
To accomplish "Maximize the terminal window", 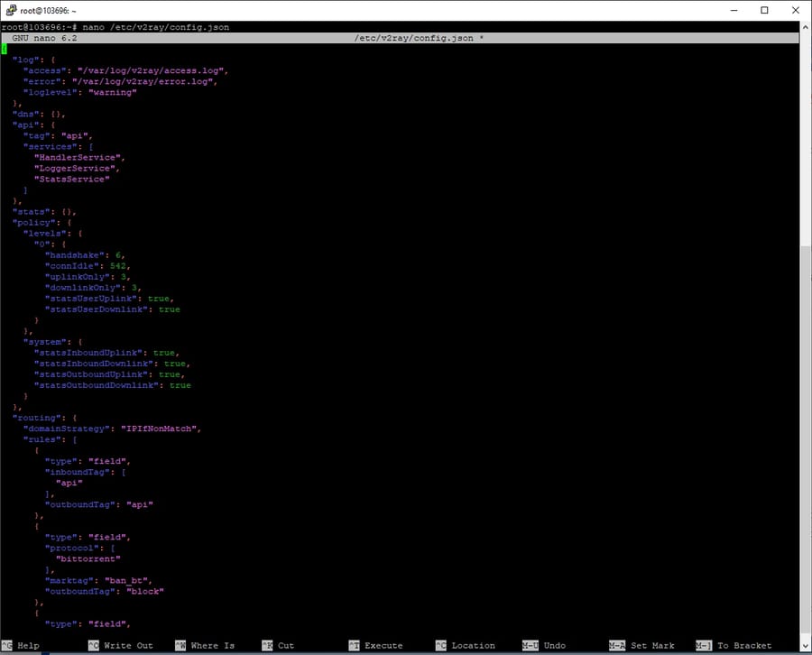I will (x=764, y=10).
